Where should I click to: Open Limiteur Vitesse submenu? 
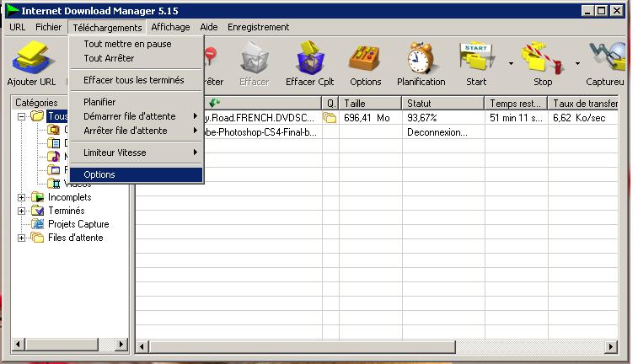click(x=137, y=153)
